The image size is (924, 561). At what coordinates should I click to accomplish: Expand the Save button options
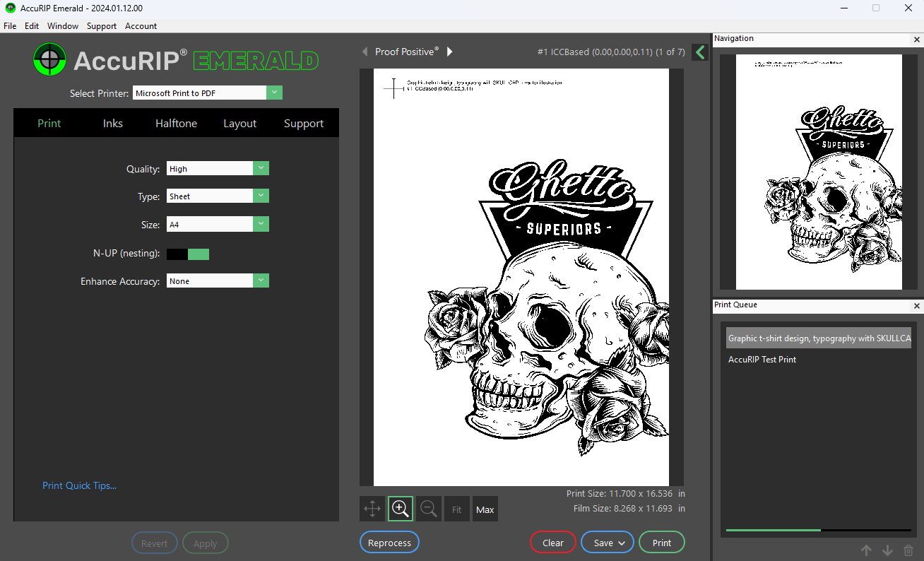[622, 543]
